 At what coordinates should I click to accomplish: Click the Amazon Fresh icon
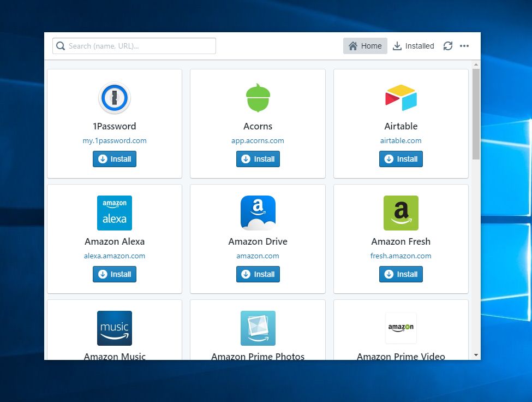(x=401, y=213)
